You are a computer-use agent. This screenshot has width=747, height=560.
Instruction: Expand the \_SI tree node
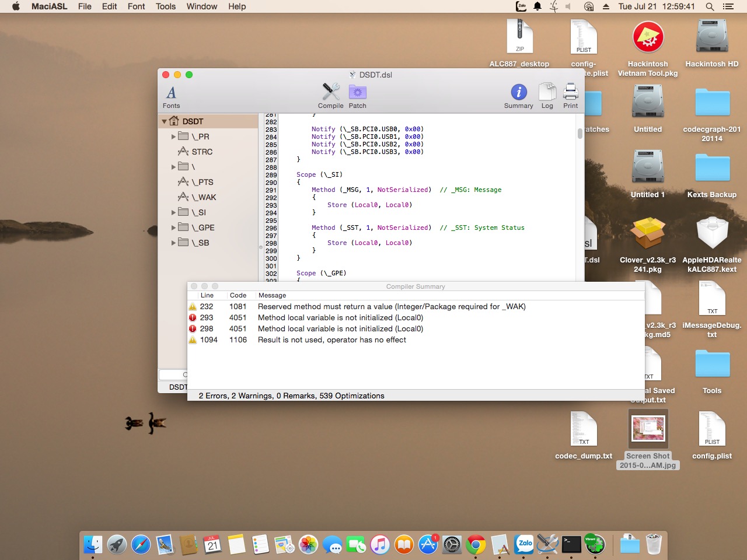point(173,212)
